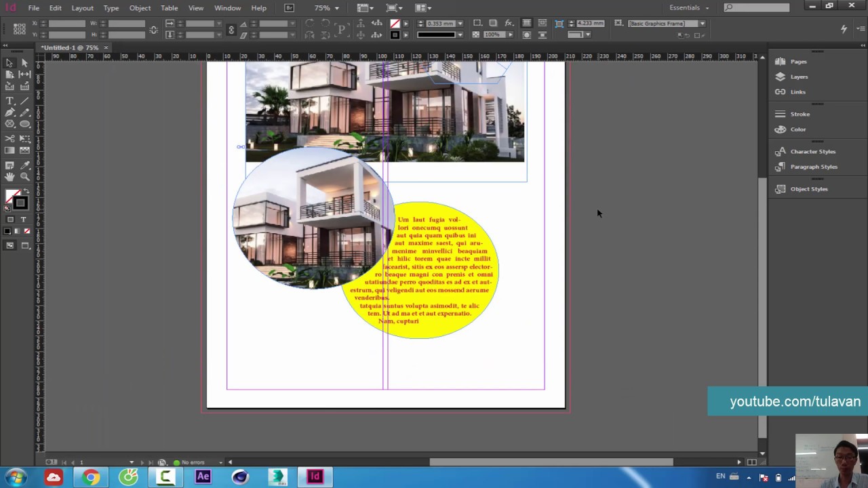Open the stroke weight 0.353 mm dropdown
The image size is (868, 488).
[x=458, y=23]
